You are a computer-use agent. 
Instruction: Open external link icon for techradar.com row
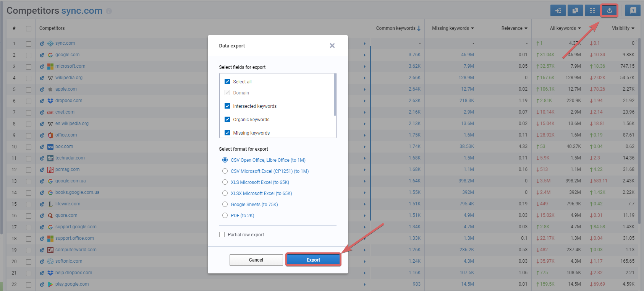tap(42, 158)
